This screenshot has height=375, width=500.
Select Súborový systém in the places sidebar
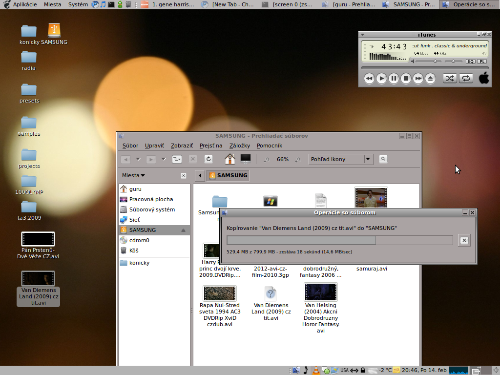(x=152, y=210)
